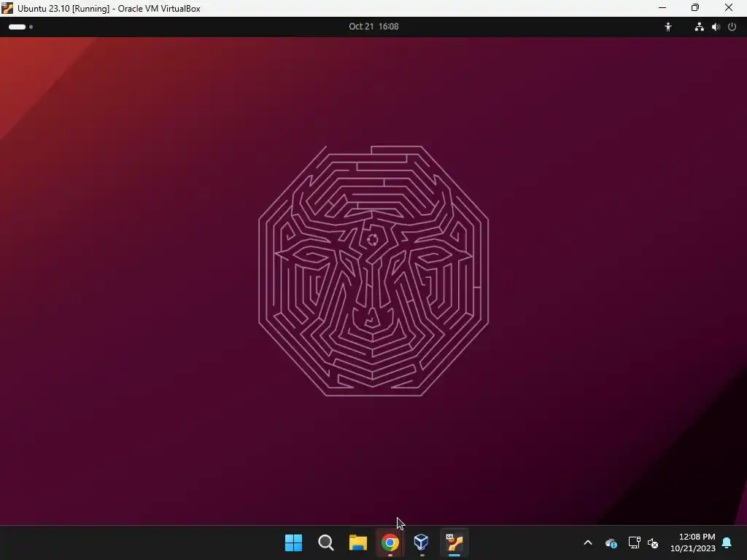Open the accessibility menu in Ubuntu top bar
This screenshot has width=747, height=560.
668,27
